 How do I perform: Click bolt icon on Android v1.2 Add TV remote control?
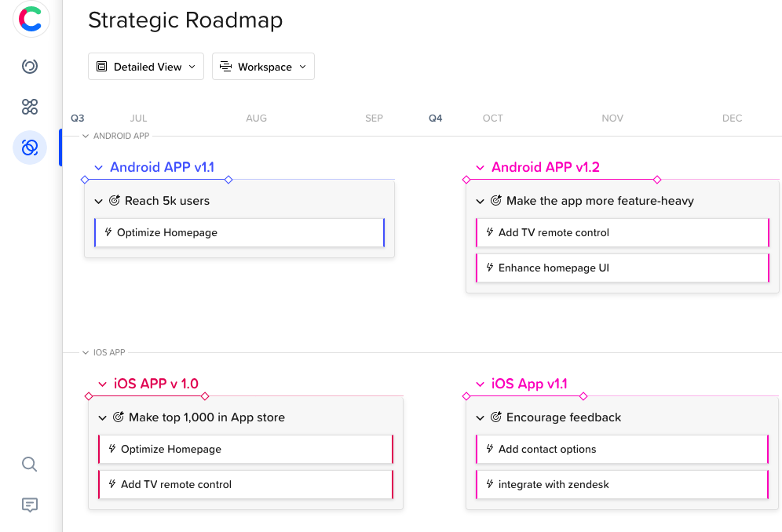coord(490,231)
